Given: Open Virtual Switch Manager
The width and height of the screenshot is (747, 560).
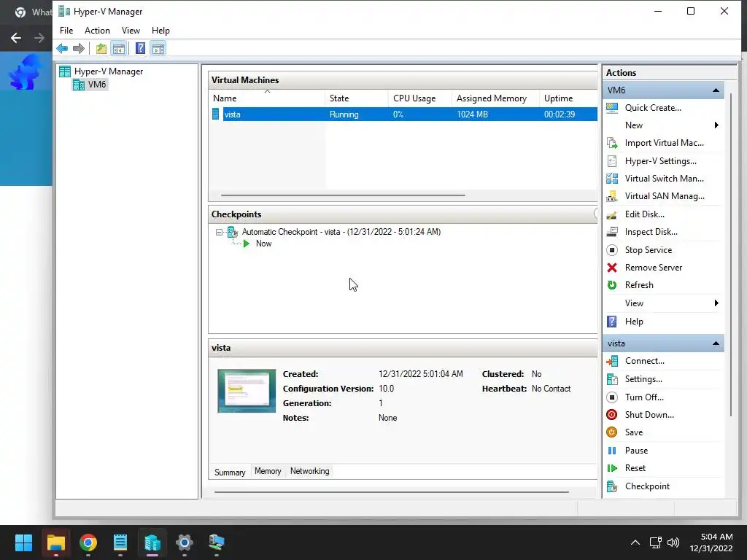Looking at the screenshot, I should click(x=664, y=179).
